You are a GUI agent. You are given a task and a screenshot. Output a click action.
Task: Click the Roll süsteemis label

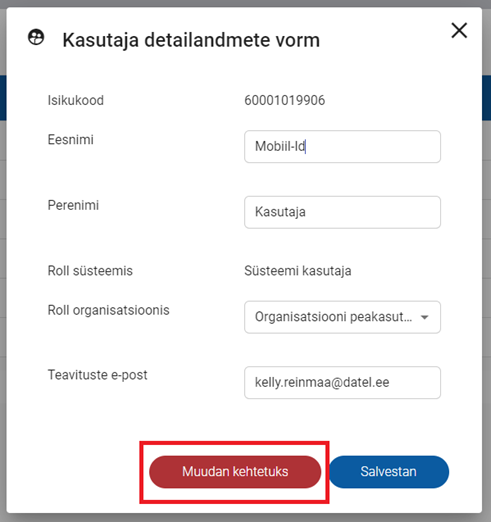pos(90,271)
